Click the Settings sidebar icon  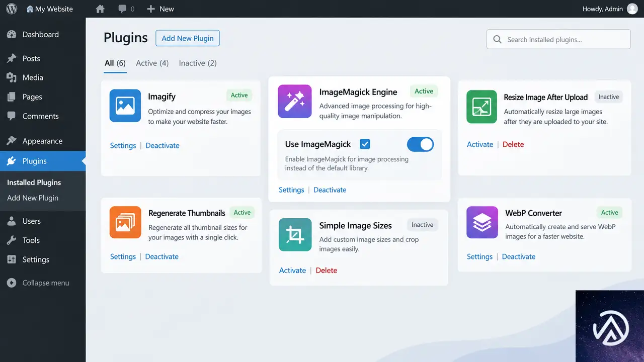[12, 259]
